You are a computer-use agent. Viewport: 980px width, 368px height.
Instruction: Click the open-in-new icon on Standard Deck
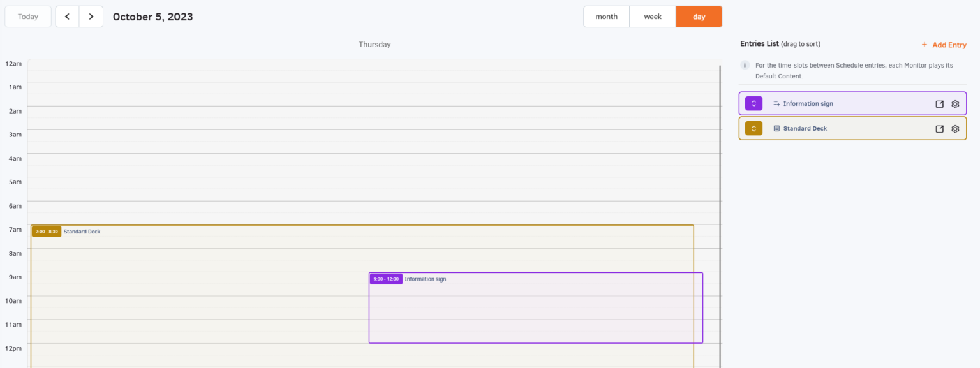pyautogui.click(x=939, y=128)
